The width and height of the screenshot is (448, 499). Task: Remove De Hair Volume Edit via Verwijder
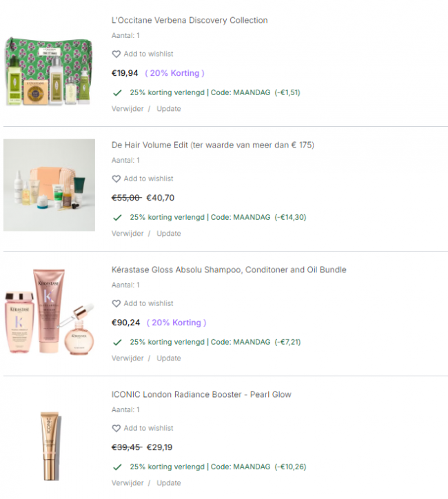click(x=128, y=234)
